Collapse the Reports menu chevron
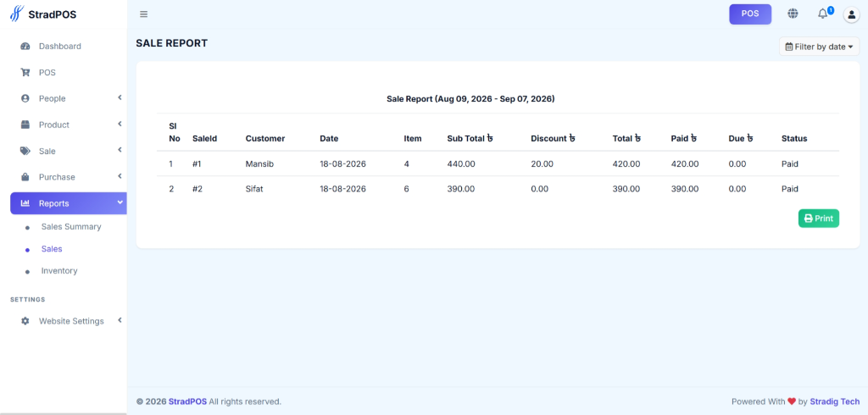868x415 pixels. [x=120, y=202]
